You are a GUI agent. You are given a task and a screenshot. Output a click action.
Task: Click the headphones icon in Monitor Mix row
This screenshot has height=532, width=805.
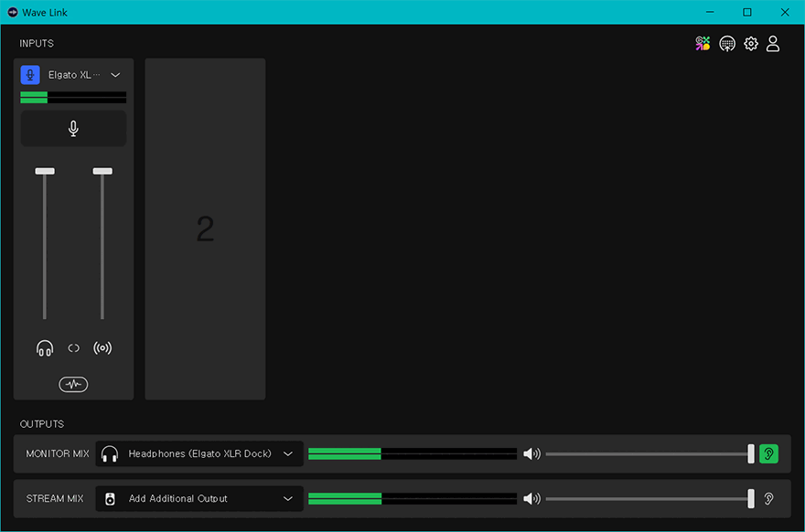(x=110, y=454)
